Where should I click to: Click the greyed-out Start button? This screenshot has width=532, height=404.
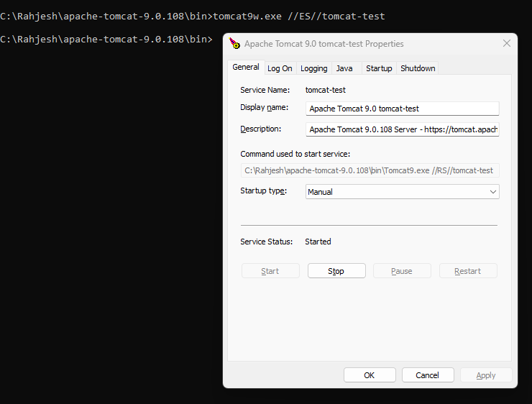270,271
